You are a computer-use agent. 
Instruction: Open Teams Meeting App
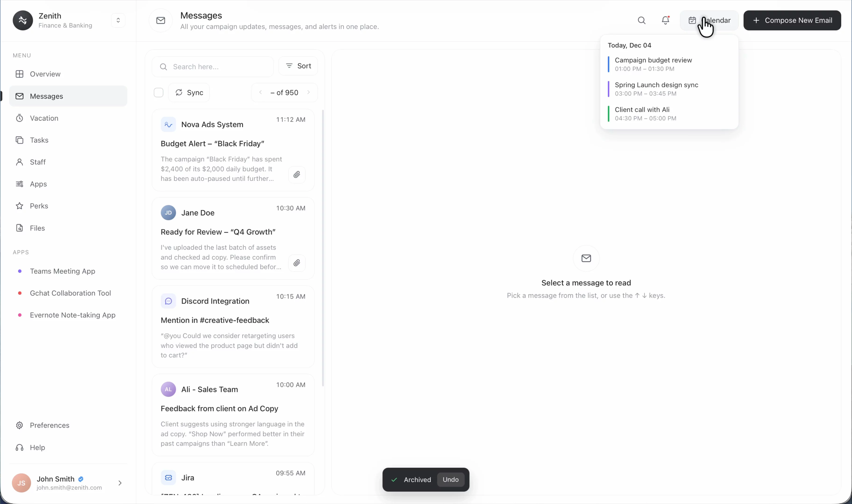coord(68,271)
